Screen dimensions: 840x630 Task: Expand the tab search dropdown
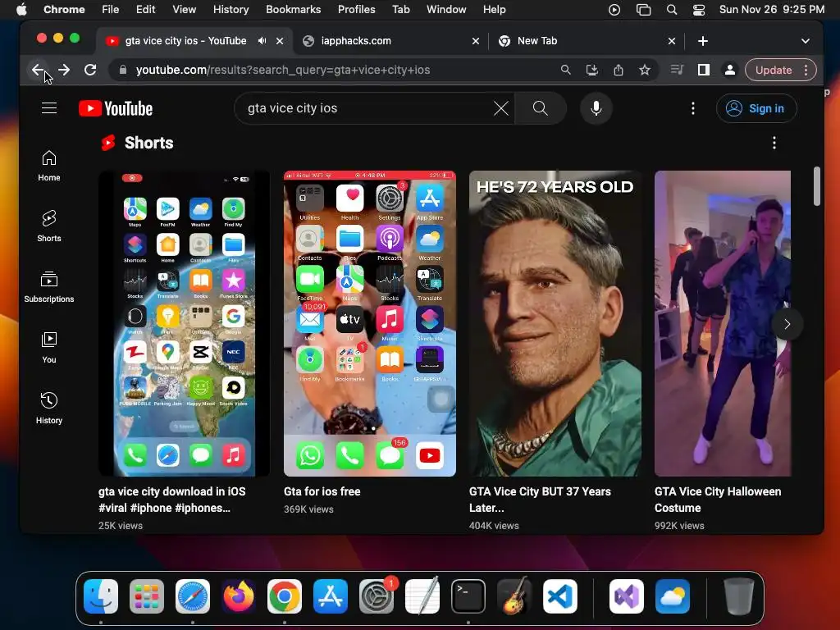(x=806, y=41)
